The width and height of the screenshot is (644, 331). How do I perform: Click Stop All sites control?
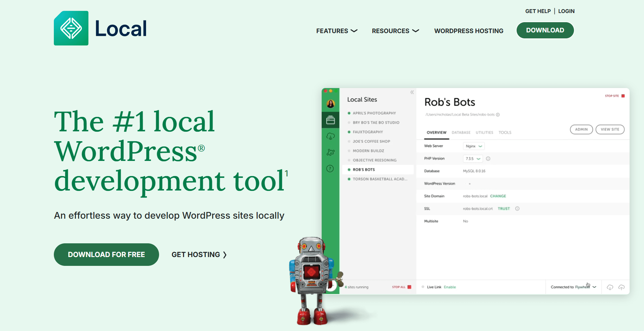[402, 287]
